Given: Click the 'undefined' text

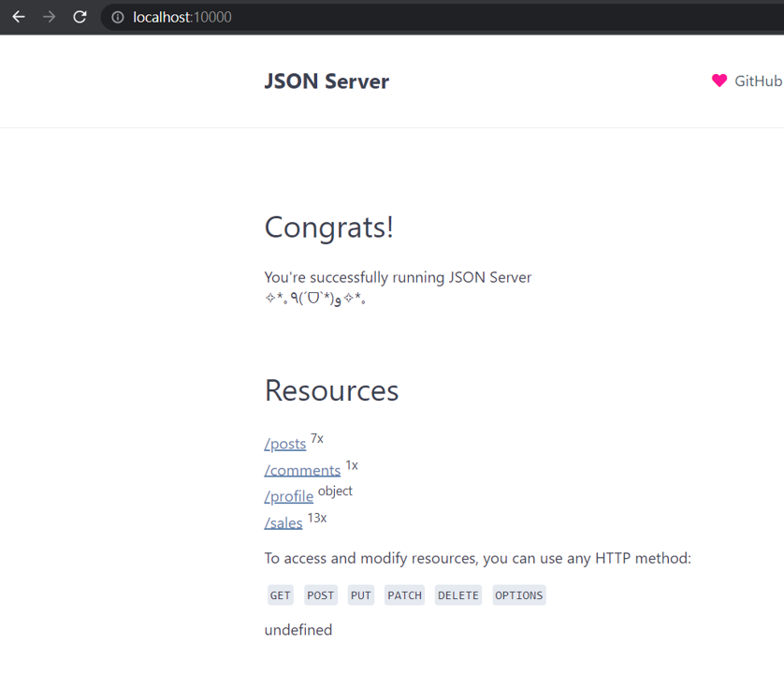Looking at the screenshot, I should click(298, 630).
